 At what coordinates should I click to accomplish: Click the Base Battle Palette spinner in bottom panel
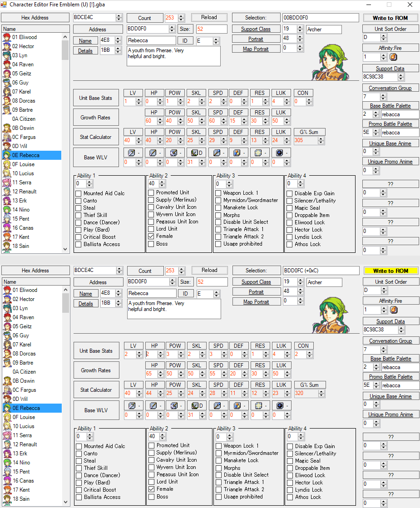(376, 367)
